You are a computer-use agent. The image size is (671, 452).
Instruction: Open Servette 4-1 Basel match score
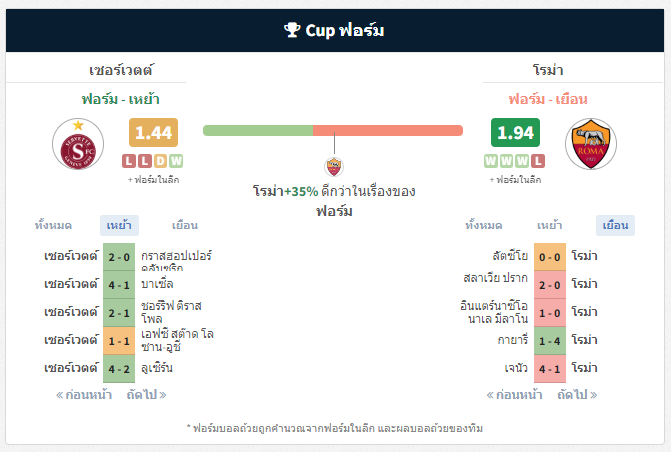pos(119,285)
